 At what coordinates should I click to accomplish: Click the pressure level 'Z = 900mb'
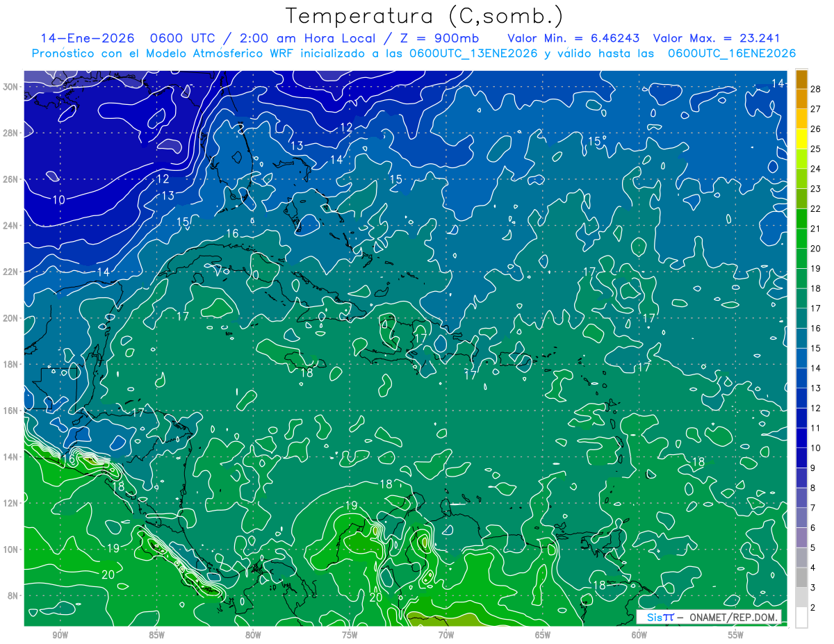(x=440, y=38)
